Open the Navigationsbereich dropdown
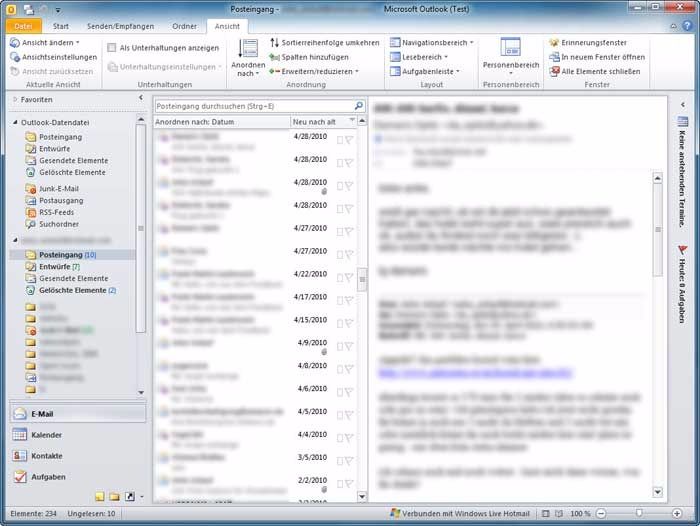The image size is (700, 526). pyautogui.click(x=431, y=42)
